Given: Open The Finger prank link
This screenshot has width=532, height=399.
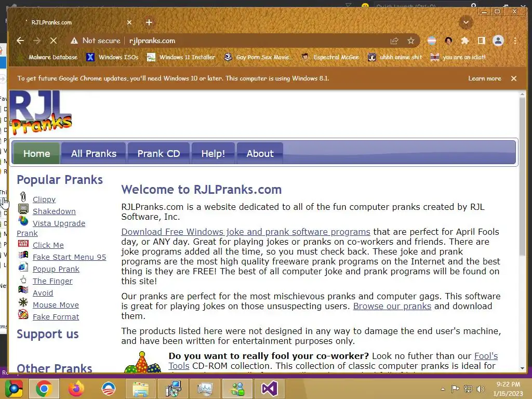Looking at the screenshot, I should (52, 281).
